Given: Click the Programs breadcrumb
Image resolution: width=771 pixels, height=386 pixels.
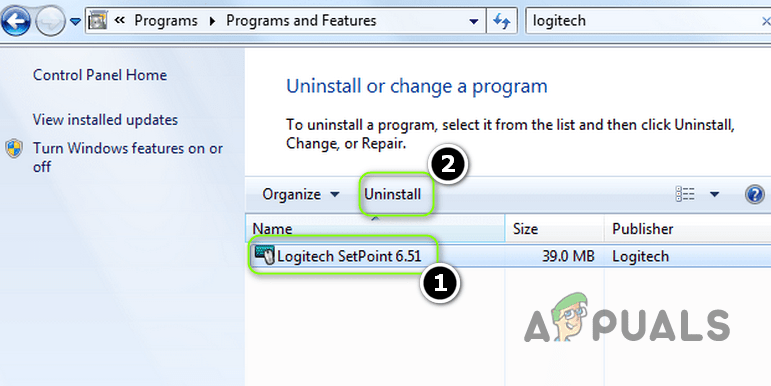Looking at the screenshot, I should click(x=166, y=21).
